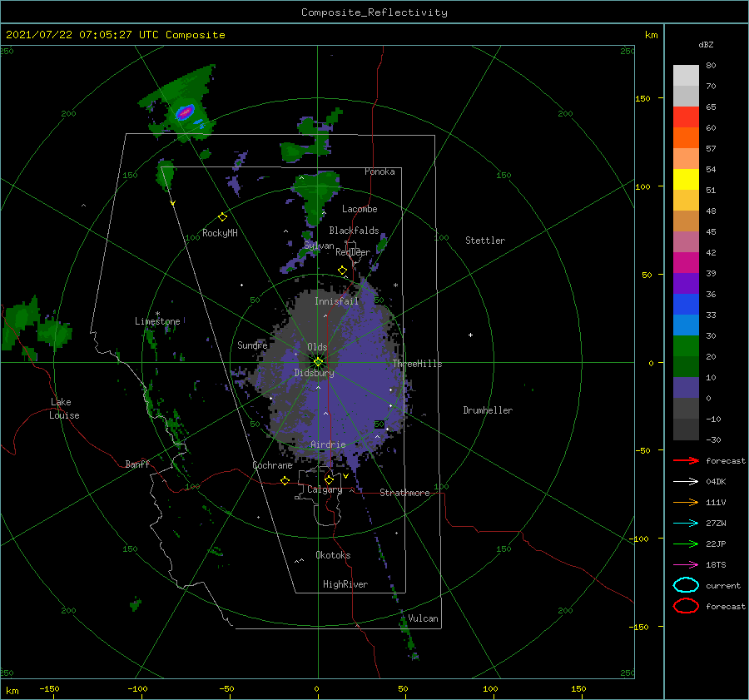Click the Sylvan label
This screenshot has height=700, width=749.
coord(319,246)
